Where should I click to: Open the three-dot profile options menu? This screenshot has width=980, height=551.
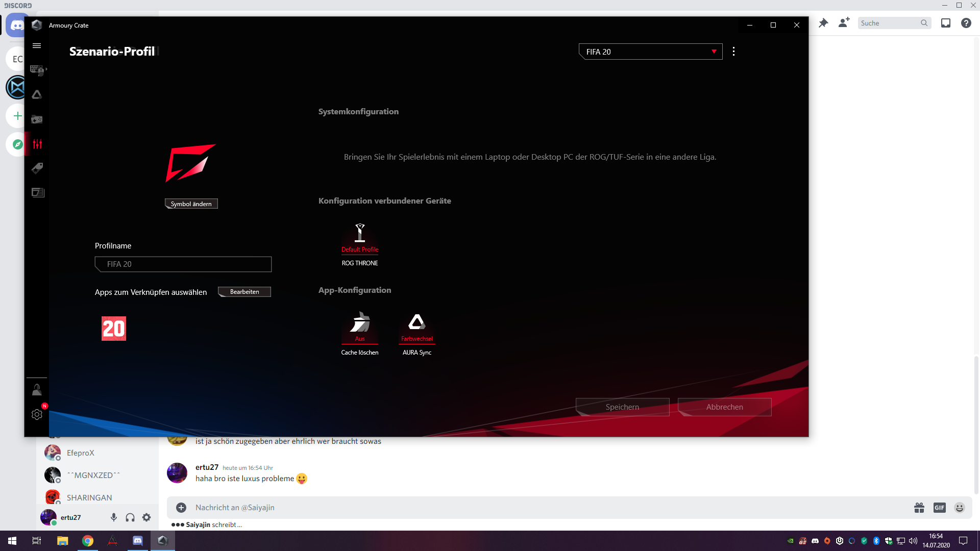733,52
